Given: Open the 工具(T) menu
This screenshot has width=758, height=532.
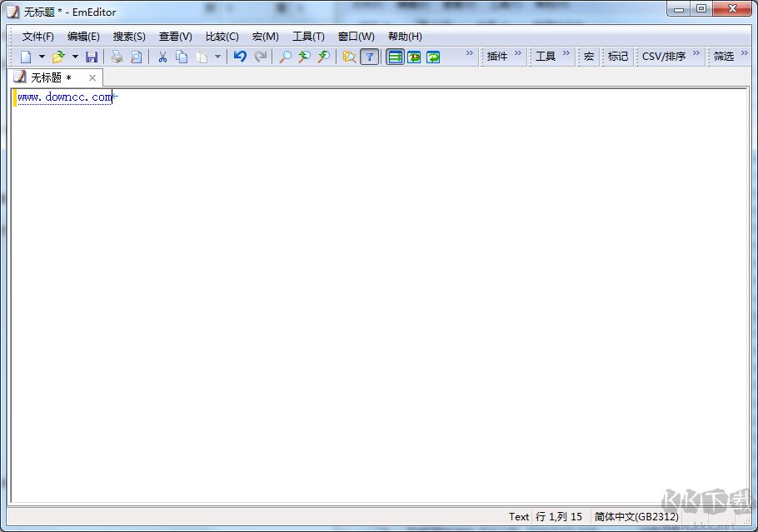Looking at the screenshot, I should (x=308, y=36).
